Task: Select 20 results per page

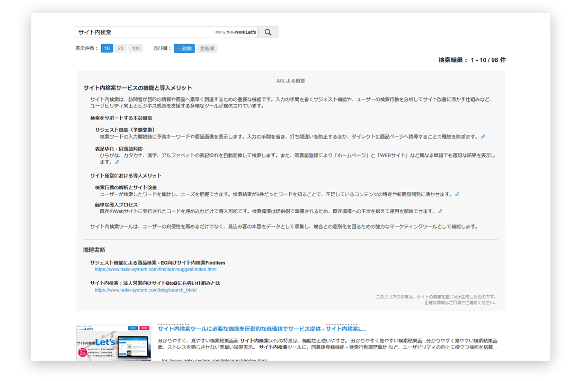Action: pos(121,48)
